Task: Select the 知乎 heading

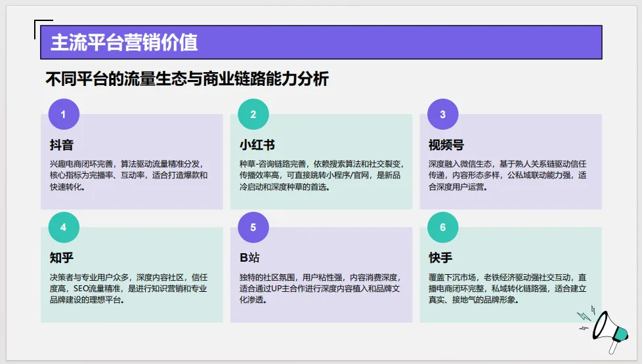Action: coord(62,258)
